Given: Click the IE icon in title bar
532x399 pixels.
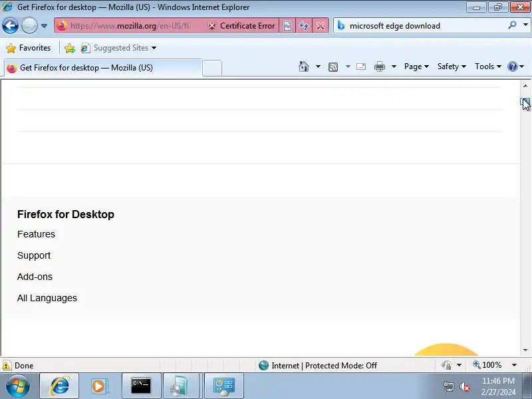Looking at the screenshot, I should pyautogui.click(x=7, y=7).
